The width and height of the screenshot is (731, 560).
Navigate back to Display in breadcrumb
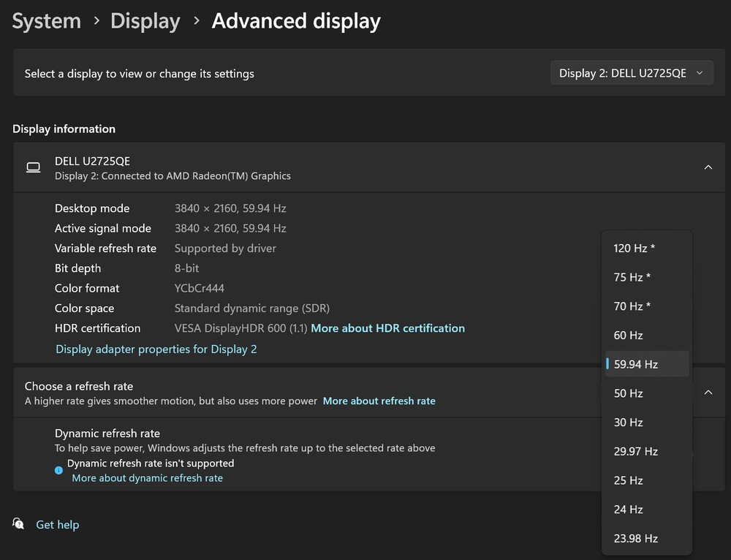click(x=145, y=21)
